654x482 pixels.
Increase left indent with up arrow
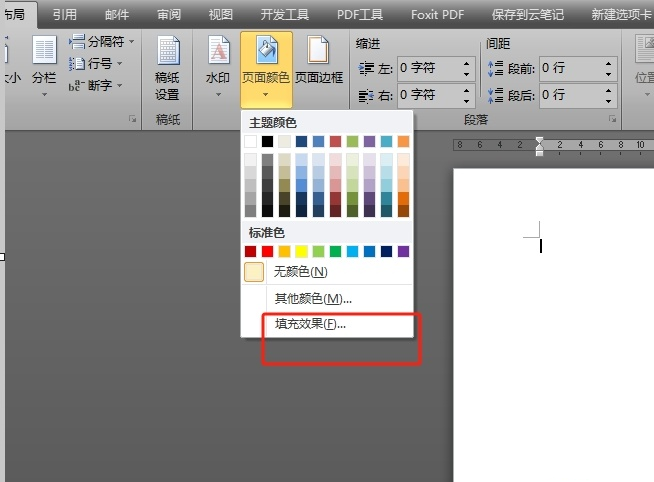point(467,63)
